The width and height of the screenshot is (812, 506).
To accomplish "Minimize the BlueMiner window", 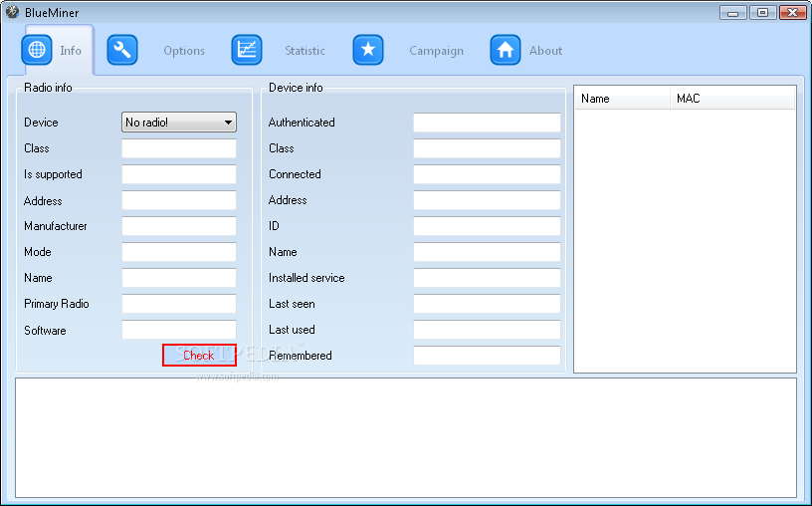I will coord(732,12).
